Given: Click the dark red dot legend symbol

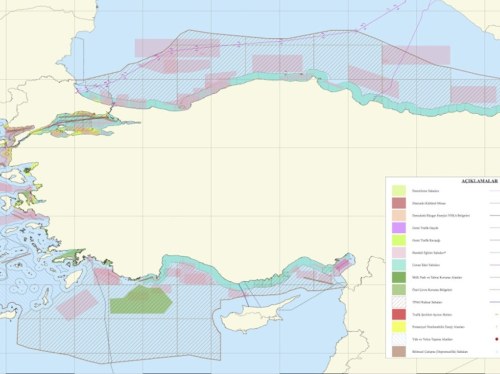Looking at the screenshot, I should click(497, 339).
